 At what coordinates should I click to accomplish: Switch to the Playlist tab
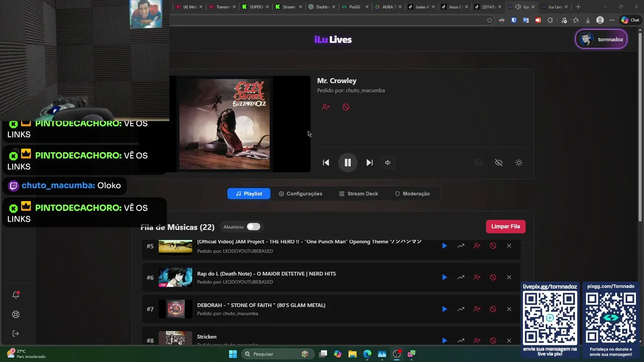coord(249,194)
